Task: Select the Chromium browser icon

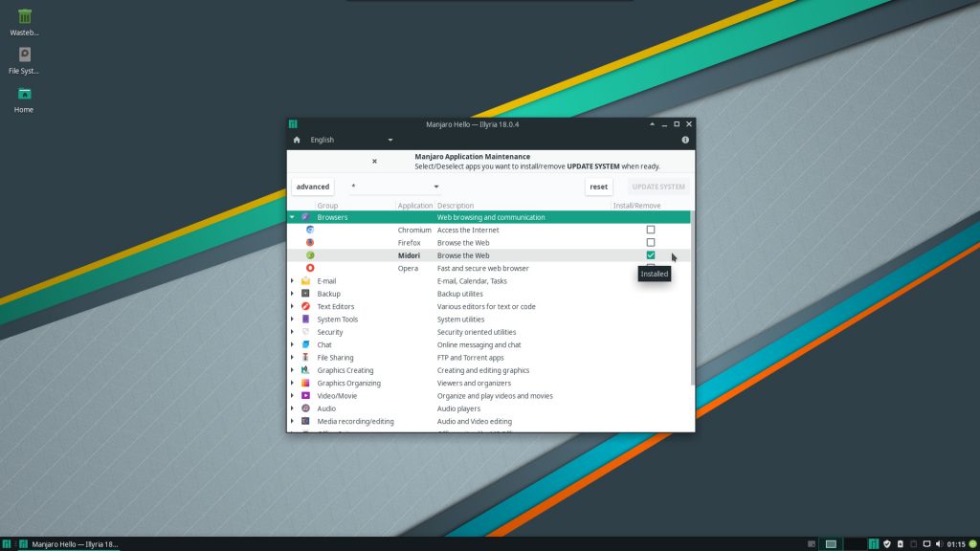Action: (x=310, y=230)
